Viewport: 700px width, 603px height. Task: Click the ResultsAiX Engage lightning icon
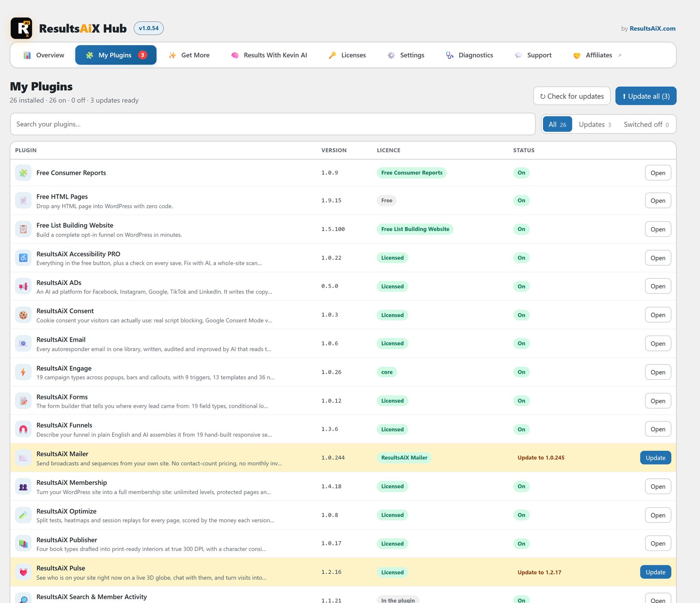[x=23, y=372]
